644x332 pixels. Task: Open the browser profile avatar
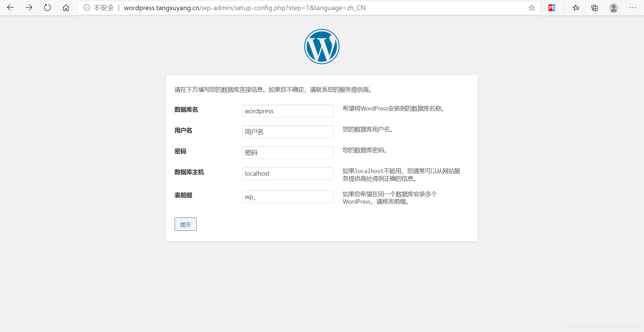614,8
